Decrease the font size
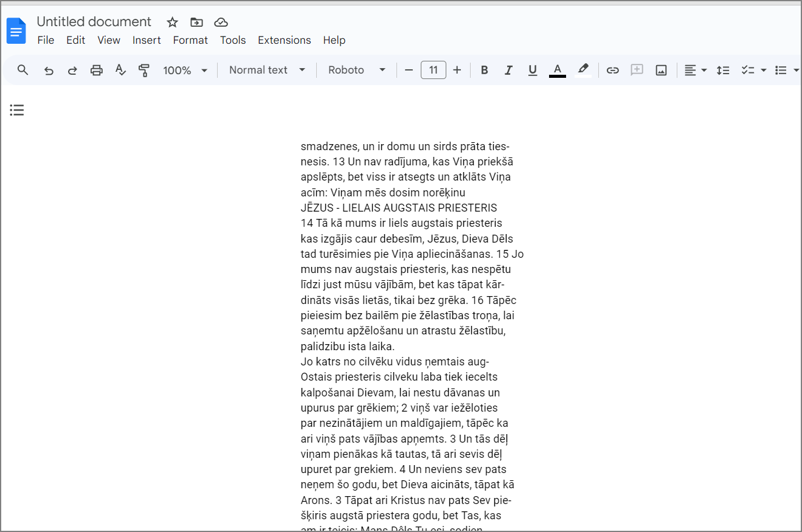 tap(409, 71)
